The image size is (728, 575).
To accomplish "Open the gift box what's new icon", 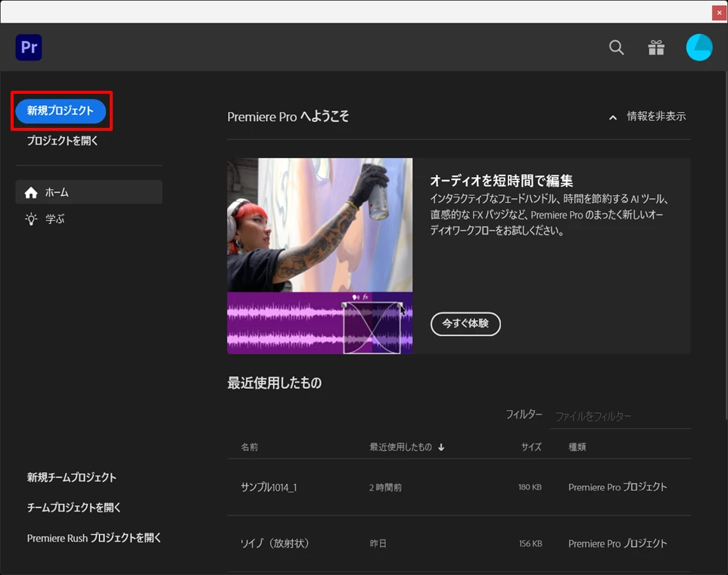I will click(x=656, y=48).
